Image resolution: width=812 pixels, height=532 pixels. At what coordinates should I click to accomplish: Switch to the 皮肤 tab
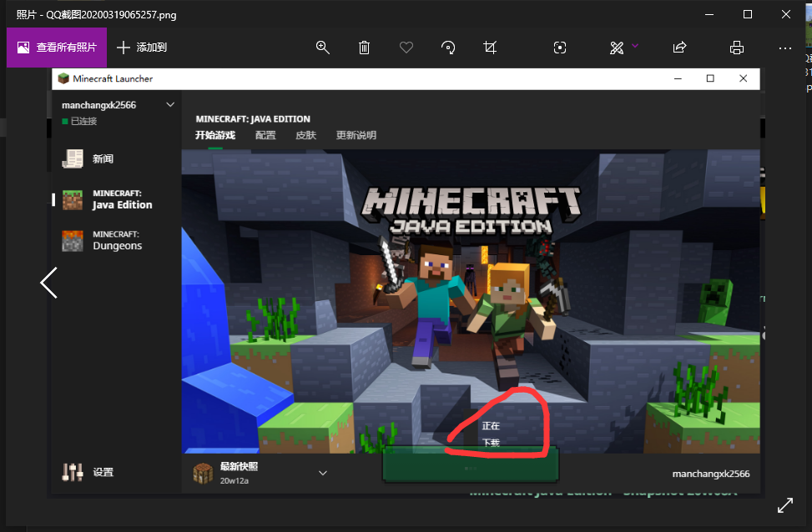[x=305, y=135]
